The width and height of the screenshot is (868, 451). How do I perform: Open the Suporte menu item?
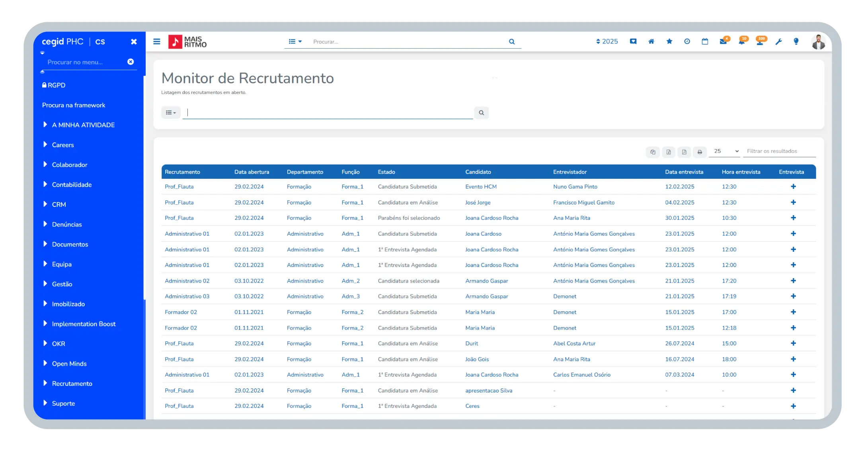coord(63,403)
